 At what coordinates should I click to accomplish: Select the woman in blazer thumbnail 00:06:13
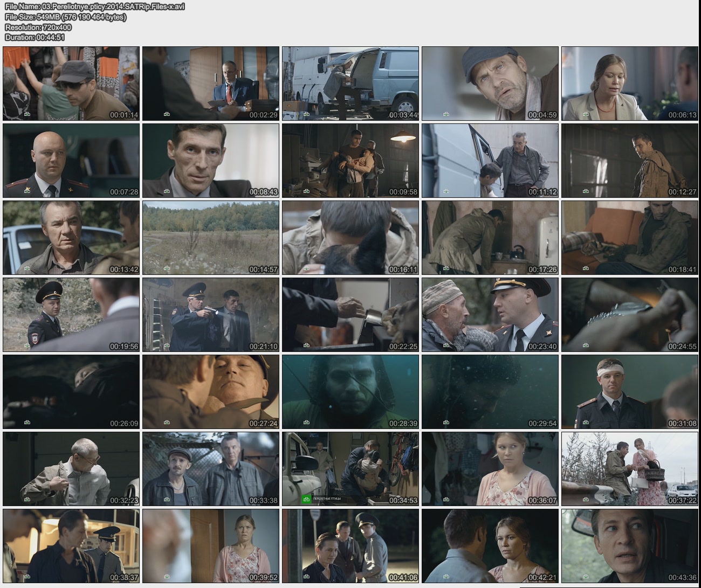coord(630,84)
